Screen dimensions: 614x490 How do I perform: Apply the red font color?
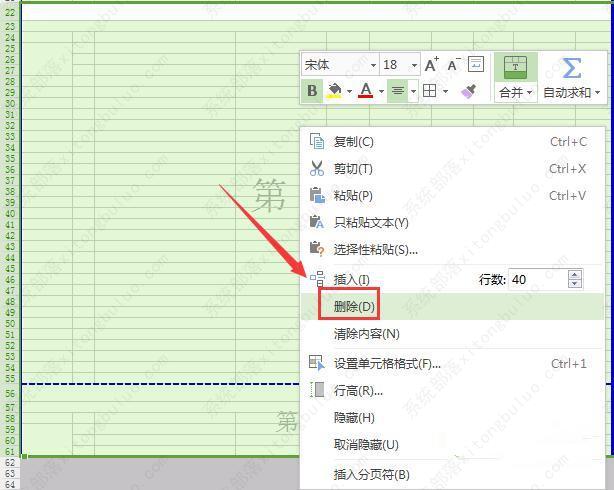(365, 91)
